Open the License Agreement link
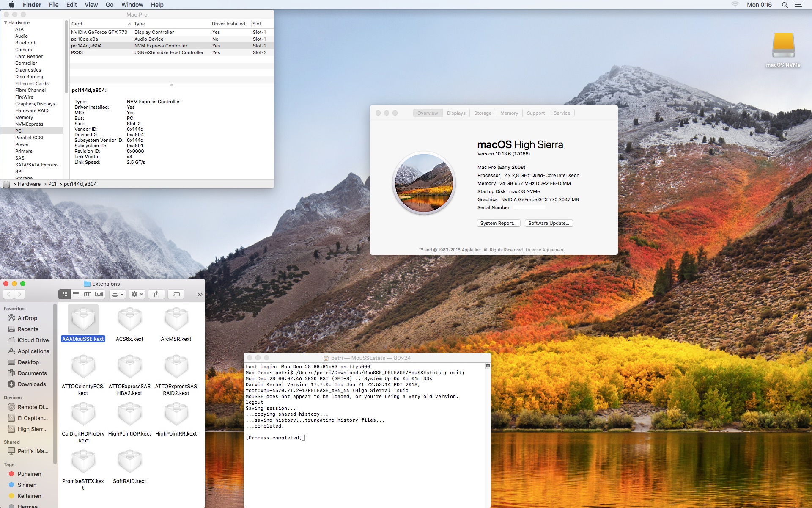The image size is (812, 508). point(545,250)
